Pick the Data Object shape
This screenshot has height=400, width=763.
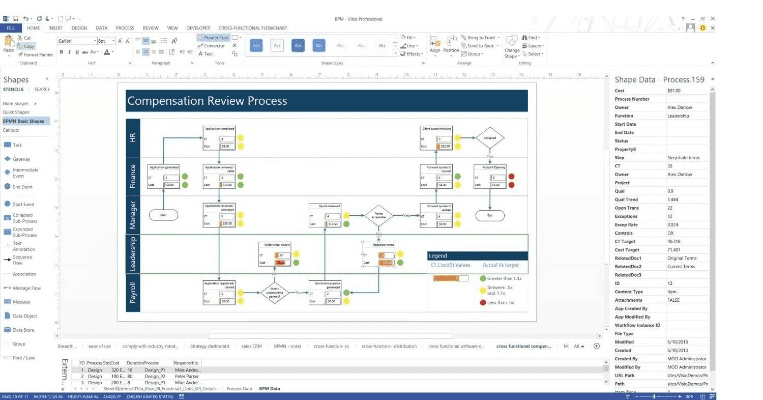click(x=23, y=315)
